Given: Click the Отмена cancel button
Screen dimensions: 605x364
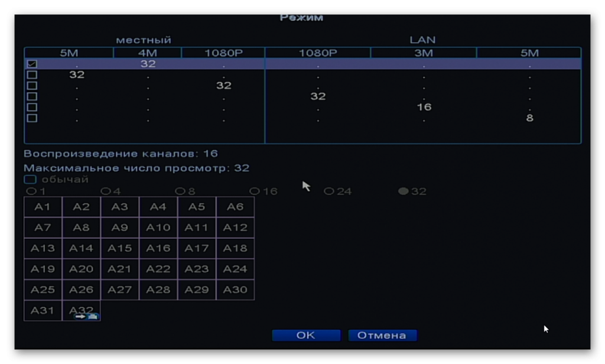Looking at the screenshot, I should [382, 335].
